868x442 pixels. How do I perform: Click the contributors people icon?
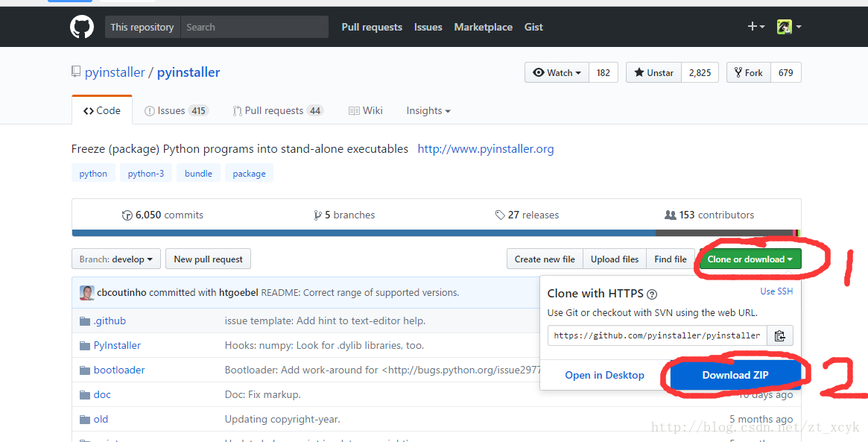(671, 215)
